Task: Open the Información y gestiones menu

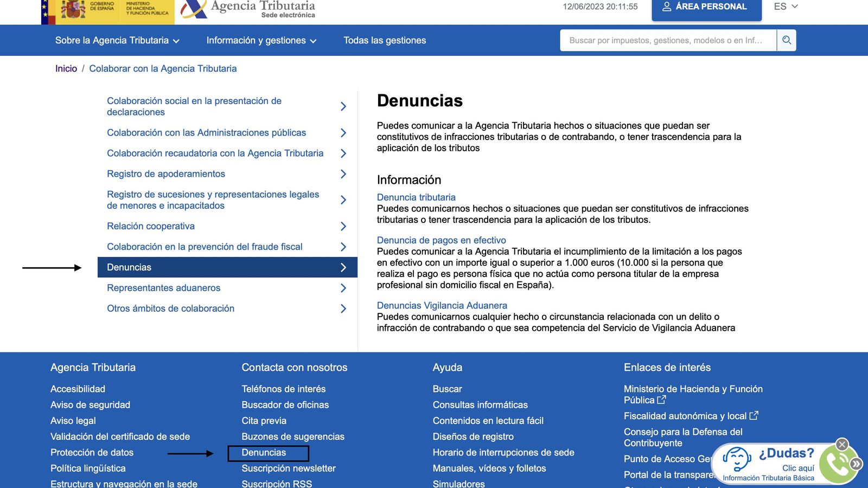Action: coord(261,40)
